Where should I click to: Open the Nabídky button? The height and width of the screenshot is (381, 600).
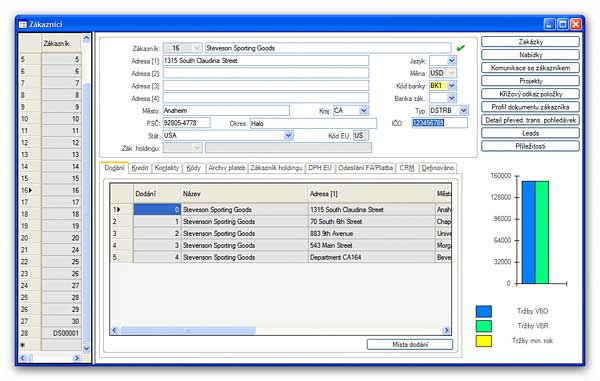[530, 55]
